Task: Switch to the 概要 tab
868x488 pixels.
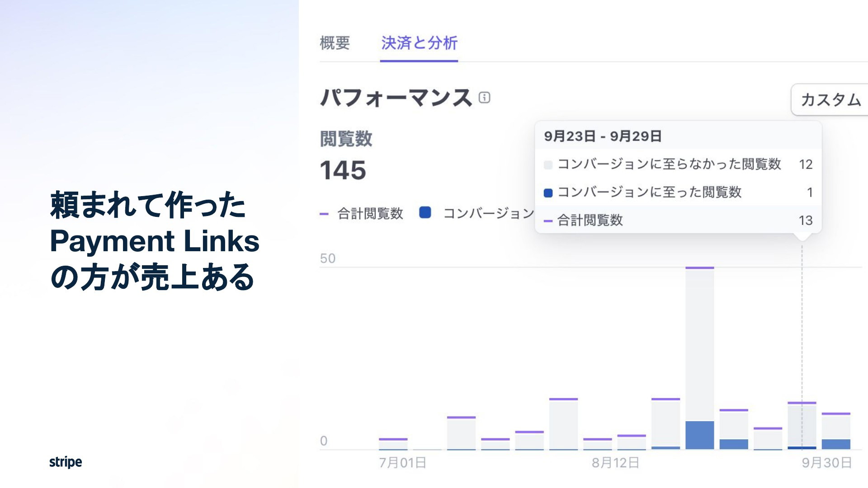Action: 335,43
